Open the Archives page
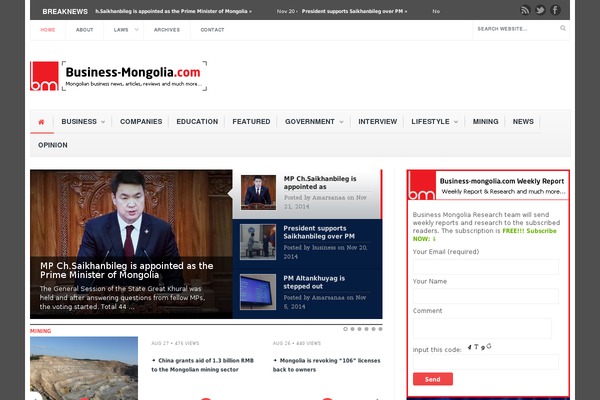This screenshot has width=600, height=400. point(166,30)
